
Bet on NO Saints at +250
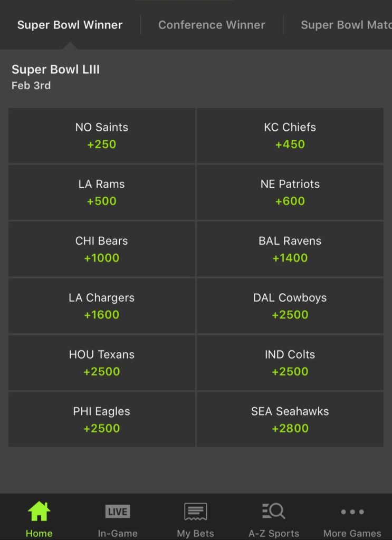[x=102, y=136]
